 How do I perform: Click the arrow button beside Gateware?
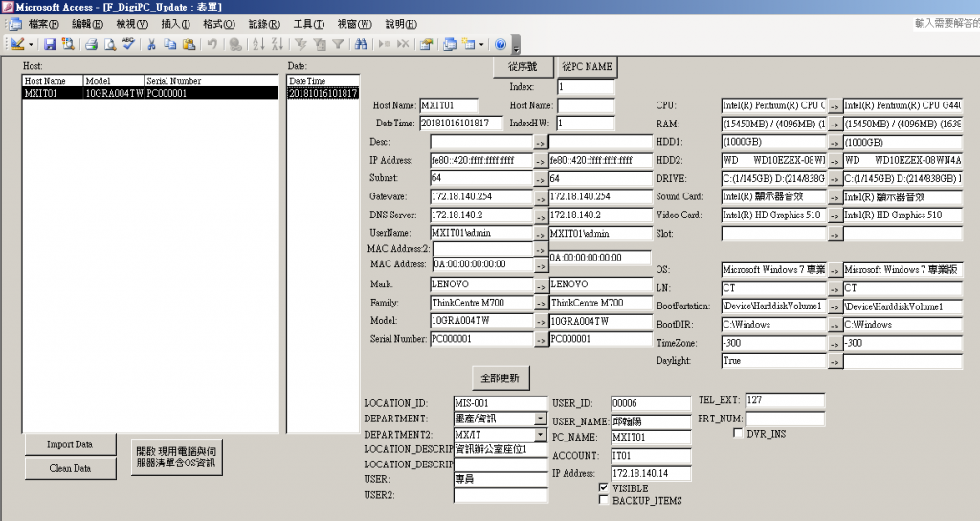pyautogui.click(x=541, y=197)
